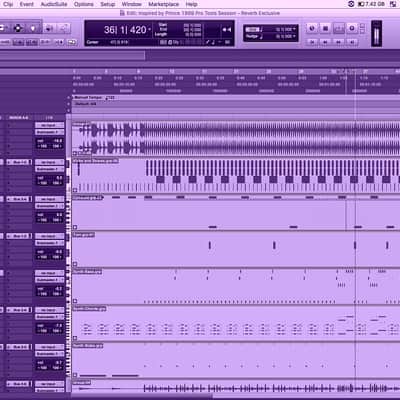This screenshot has height=400, width=400.
Task: Click the highlighted transport button left of Record
Action: click(339, 29)
